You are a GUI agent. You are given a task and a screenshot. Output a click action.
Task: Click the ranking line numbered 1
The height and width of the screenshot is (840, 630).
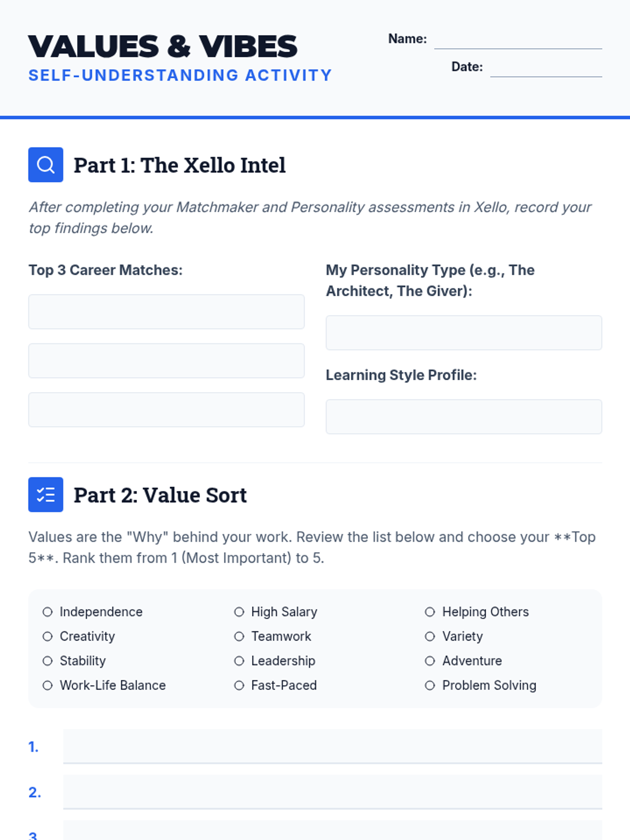[x=332, y=746]
